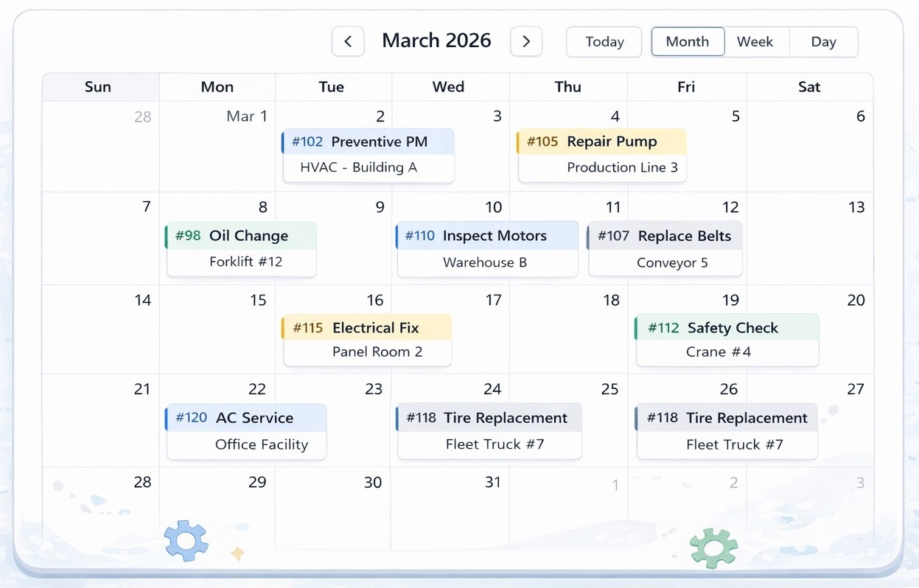Select the Thu column header
This screenshot has width=919, height=588.
click(567, 87)
